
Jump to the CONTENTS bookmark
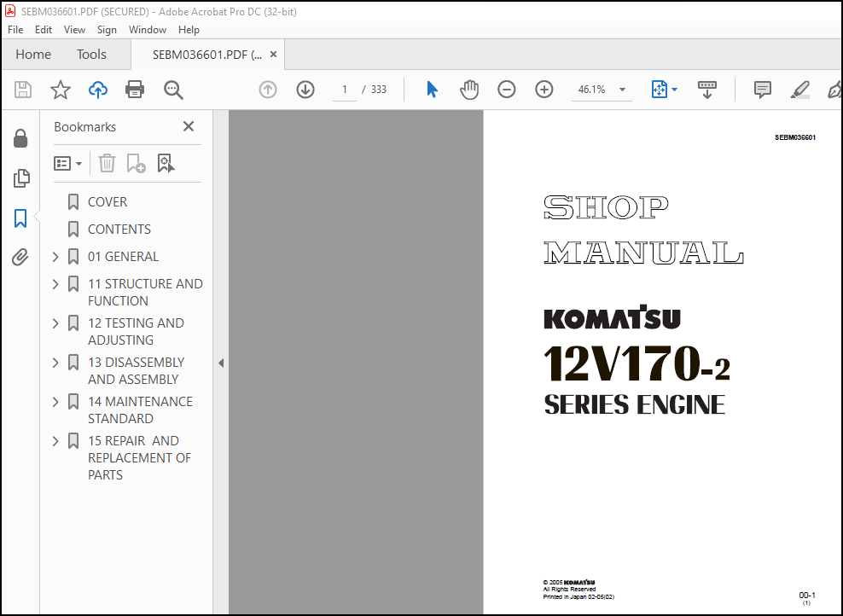click(x=119, y=229)
